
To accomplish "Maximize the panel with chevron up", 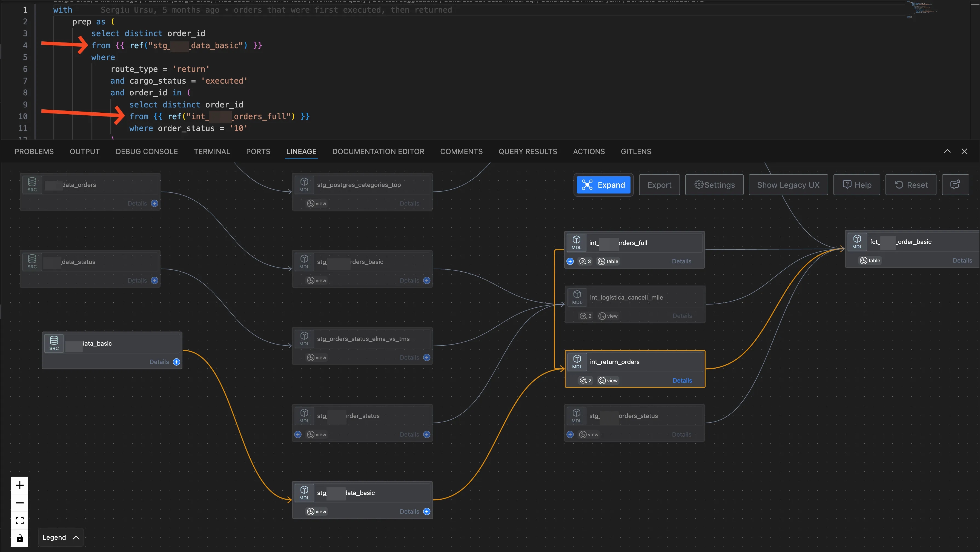I will pyautogui.click(x=947, y=151).
